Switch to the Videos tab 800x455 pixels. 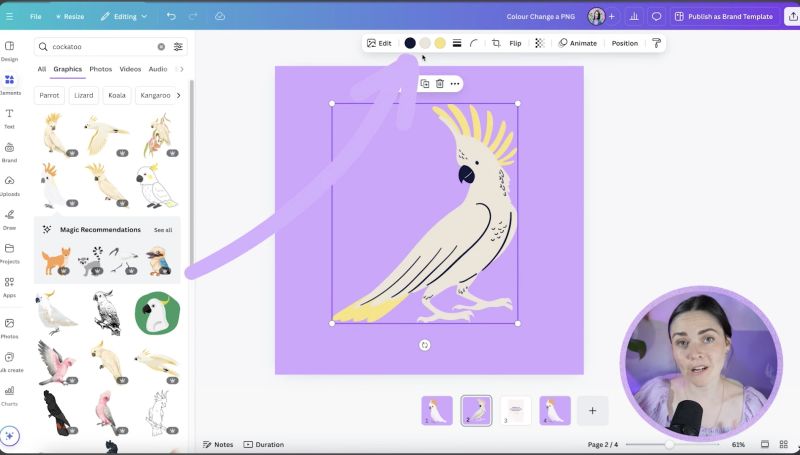[x=130, y=69]
